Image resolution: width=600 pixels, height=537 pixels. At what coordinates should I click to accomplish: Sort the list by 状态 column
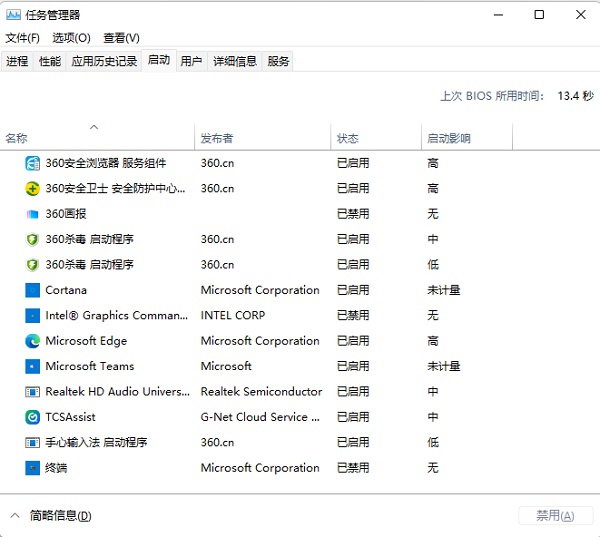[348, 139]
